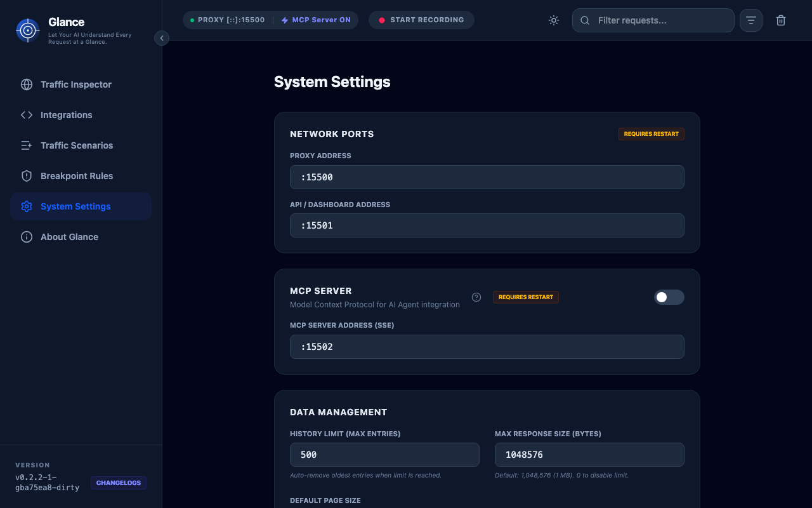The height and width of the screenshot is (508, 812).
Task: Navigate to Integrations
Action: pyautogui.click(x=66, y=114)
